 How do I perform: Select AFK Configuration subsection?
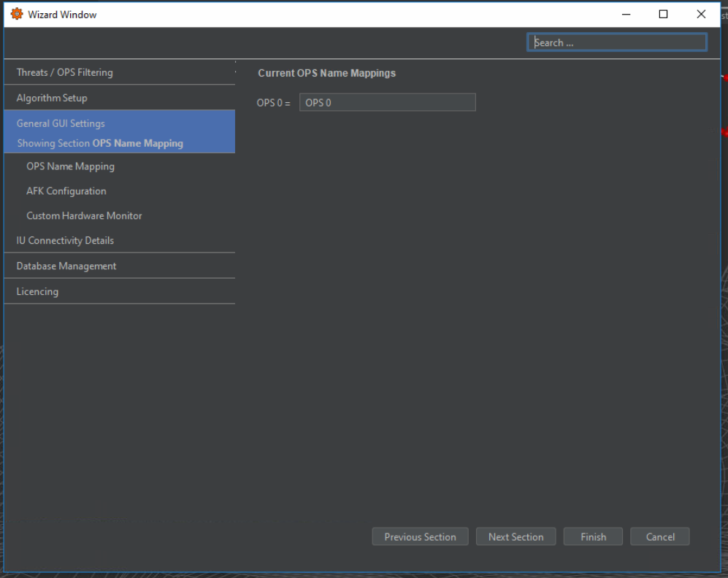[x=66, y=191]
